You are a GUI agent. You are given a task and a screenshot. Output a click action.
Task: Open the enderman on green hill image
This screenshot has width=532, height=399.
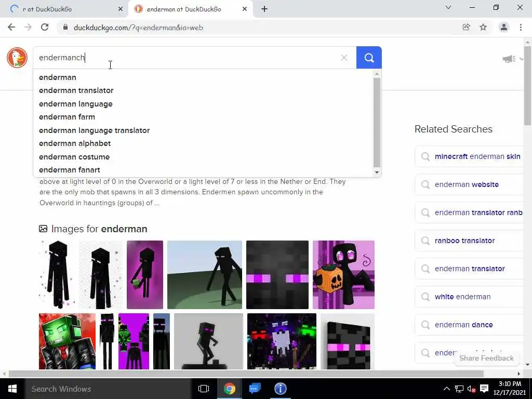click(205, 275)
